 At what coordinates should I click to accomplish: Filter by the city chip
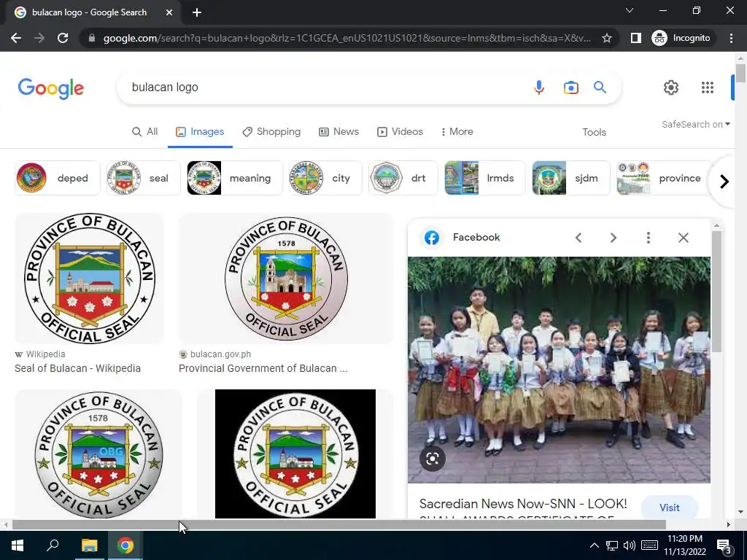pyautogui.click(x=325, y=178)
